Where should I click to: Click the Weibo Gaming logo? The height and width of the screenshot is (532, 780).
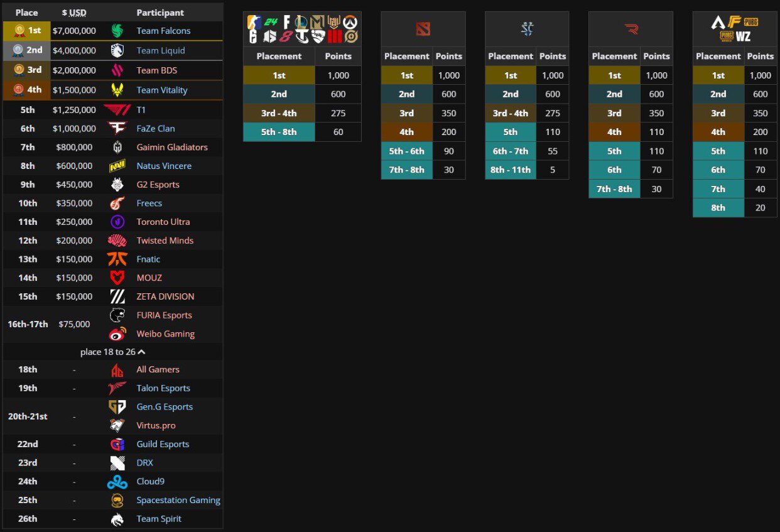[117, 334]
